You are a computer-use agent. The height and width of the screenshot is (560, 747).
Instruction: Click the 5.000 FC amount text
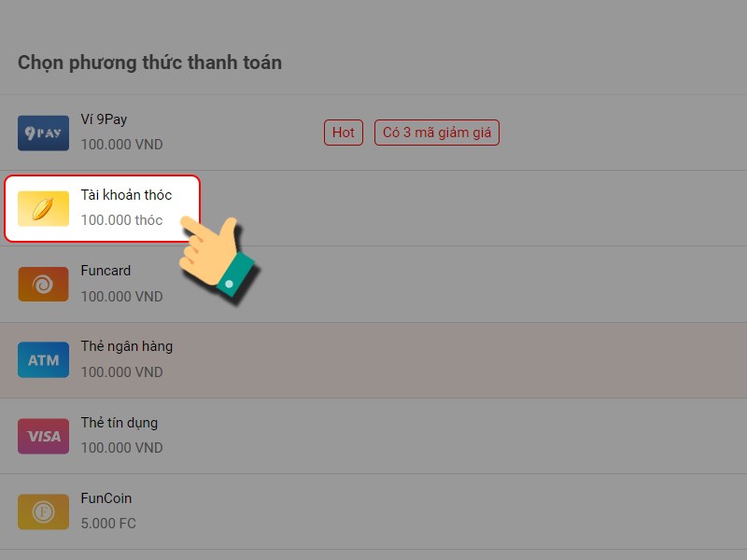pos(108,524)
